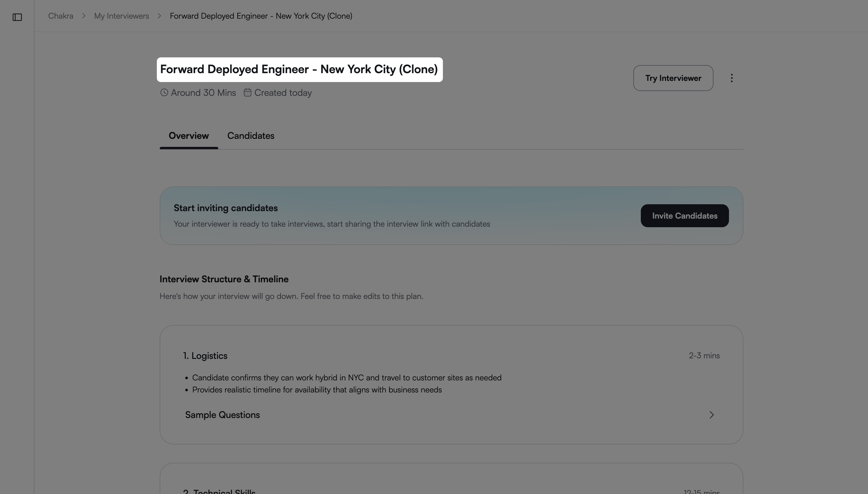Navigate to My Interviewers breadcrumb
Image resolution: width=868 pixels, height=494 pixels.
(x=121, y=16)
